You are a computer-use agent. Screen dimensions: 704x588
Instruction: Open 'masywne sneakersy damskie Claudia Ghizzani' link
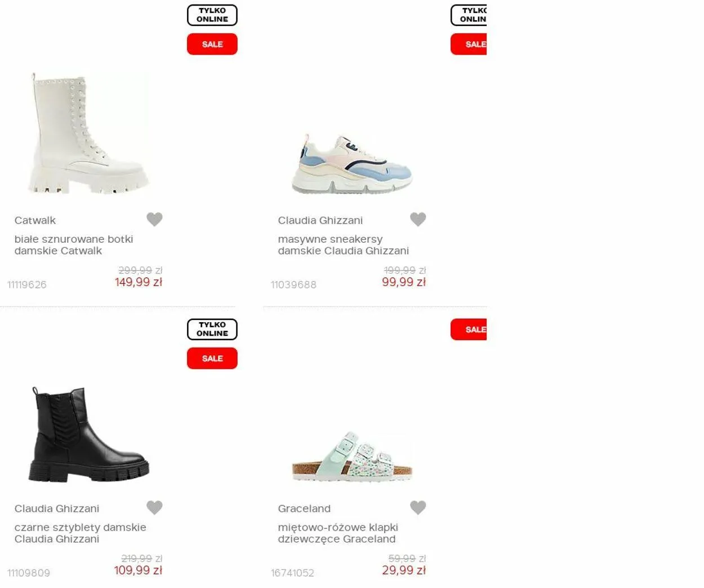pos(344,245)
